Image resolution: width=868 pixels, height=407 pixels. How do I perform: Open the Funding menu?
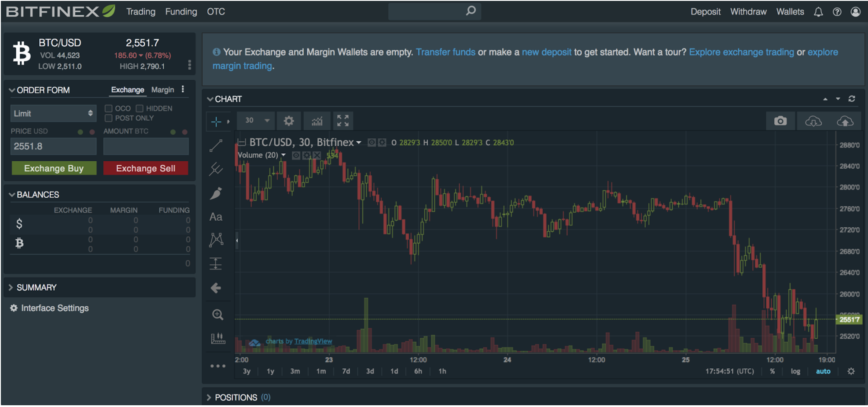181,11
